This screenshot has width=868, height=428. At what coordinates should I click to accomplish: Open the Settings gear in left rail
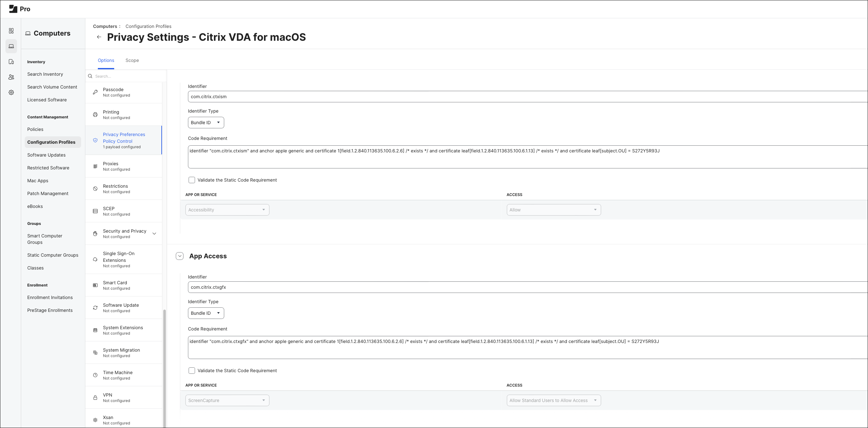pos(11,92)
